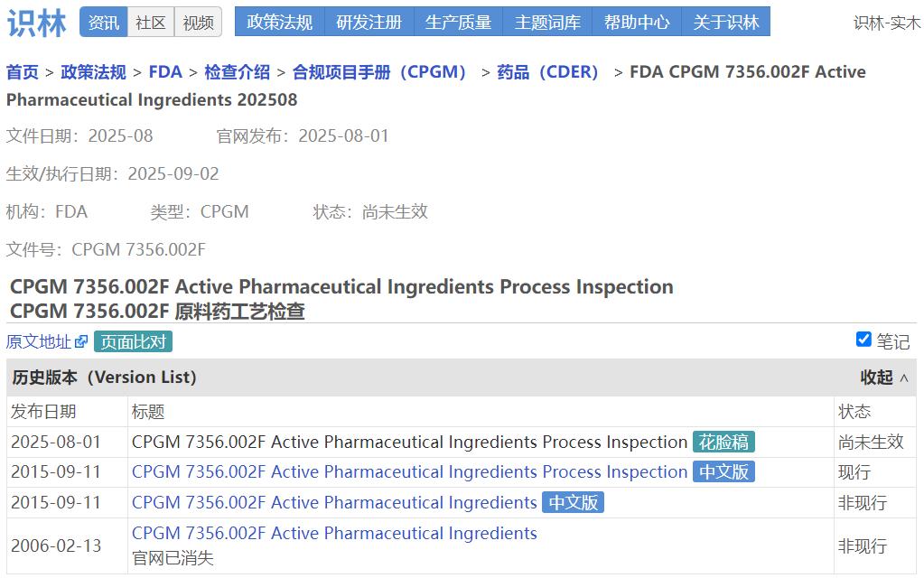Open the 帮助中心 menu
Viewport: 924px width, 578px height.
coord(637,23)
